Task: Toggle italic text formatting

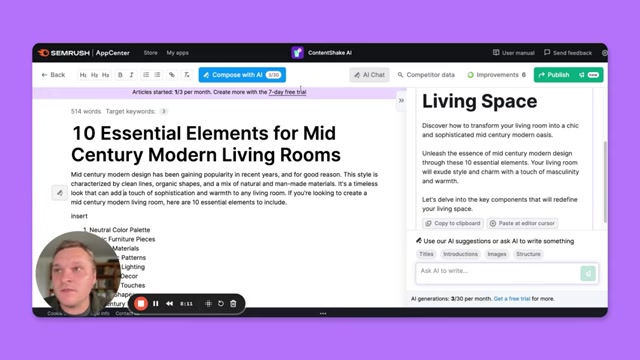Action: (131, 75)
